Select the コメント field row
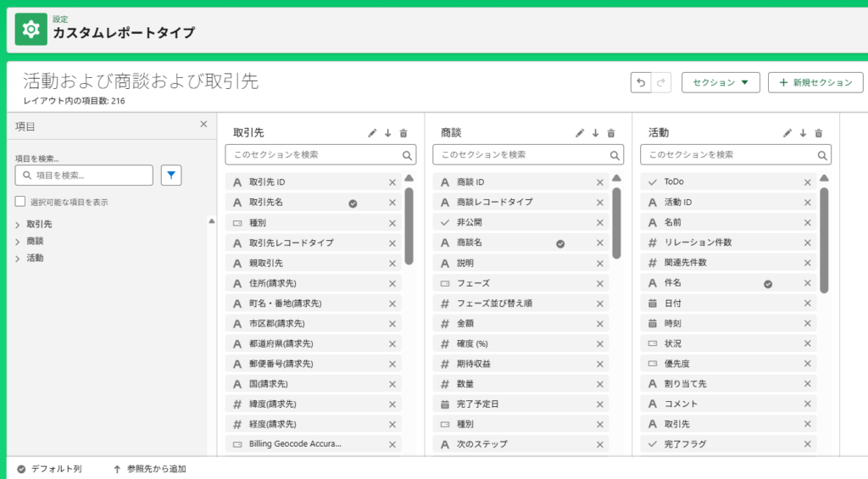Image resolution: width=868 pixels, height=479 pixels. [728, 404]
